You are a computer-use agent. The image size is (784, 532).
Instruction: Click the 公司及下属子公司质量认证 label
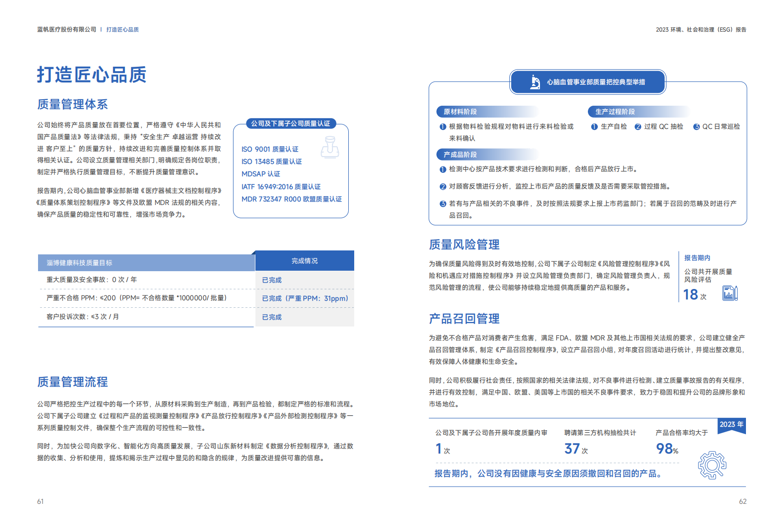point(290,123)
